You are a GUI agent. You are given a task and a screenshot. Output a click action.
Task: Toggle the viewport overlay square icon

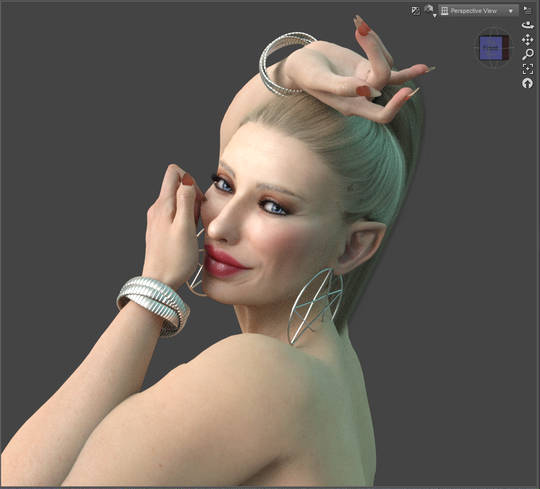tap(415, 11)
